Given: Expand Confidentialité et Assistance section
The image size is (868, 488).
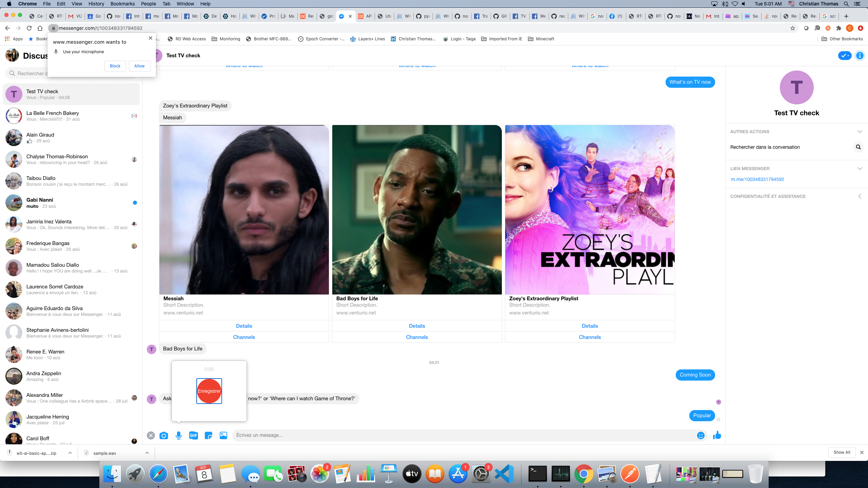Looking at the screenshot, I should pyautogui.click(x=860, y=196).
